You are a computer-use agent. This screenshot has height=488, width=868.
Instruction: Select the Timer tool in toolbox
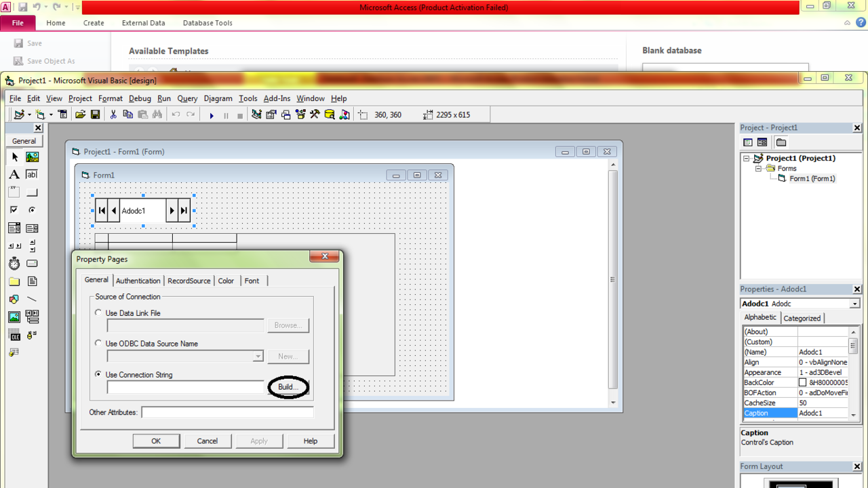pyautogui.click(x=14, y=263)
